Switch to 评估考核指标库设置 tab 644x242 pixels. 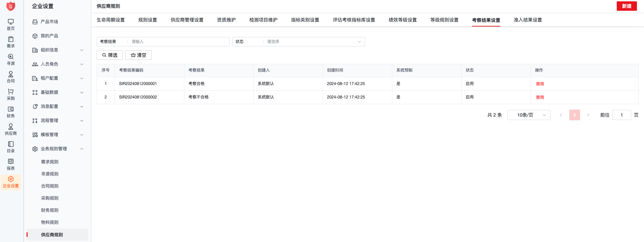[354, 20]
